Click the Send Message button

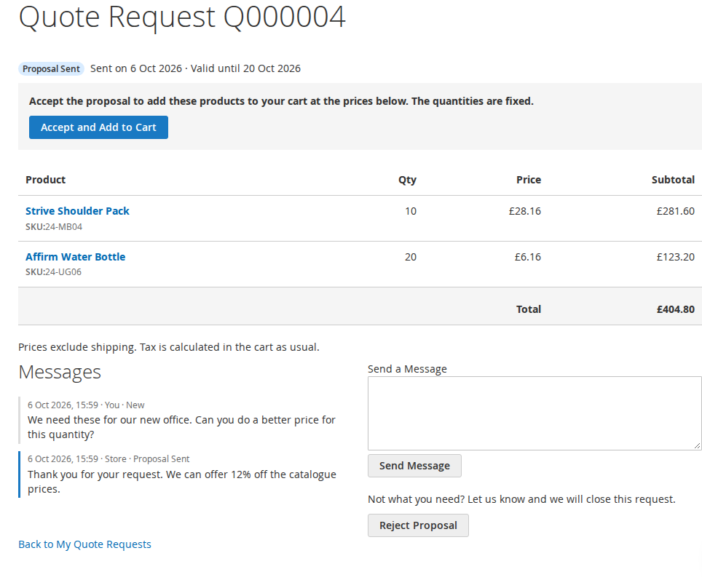414,466
